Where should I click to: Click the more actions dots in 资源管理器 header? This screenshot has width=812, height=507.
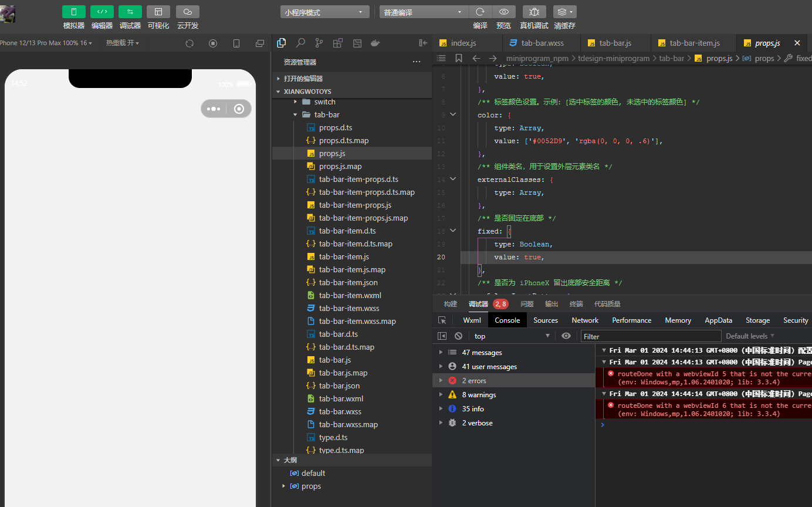pyautogui.click(x=417, y=62)
